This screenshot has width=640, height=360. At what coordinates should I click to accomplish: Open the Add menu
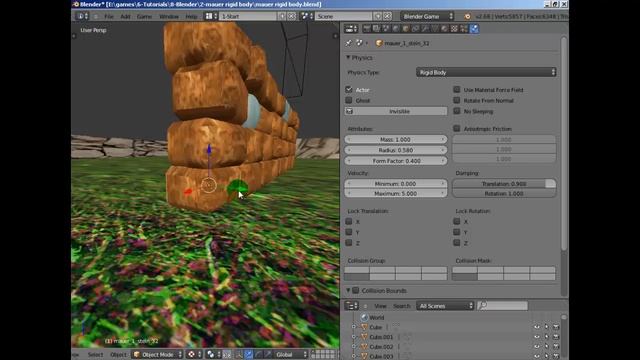(125, 16)
